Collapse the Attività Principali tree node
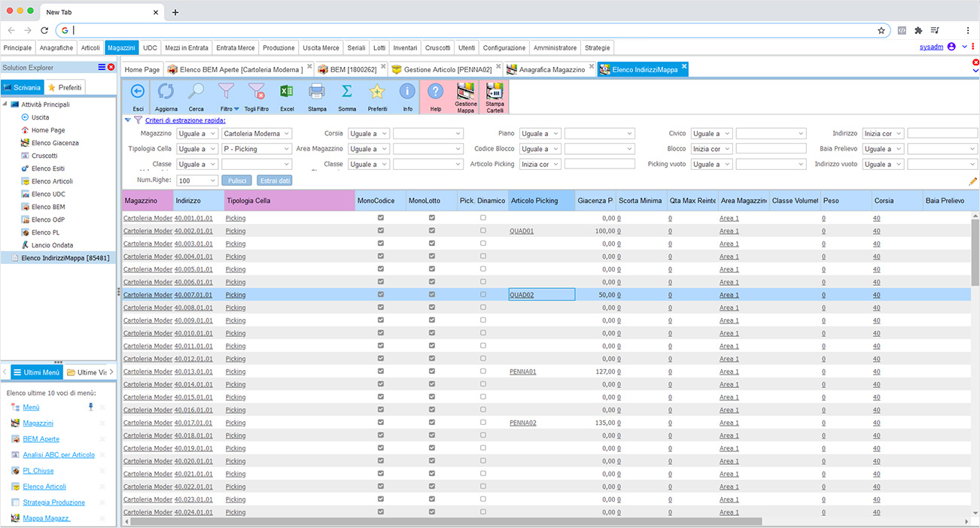 coord(6,105)
